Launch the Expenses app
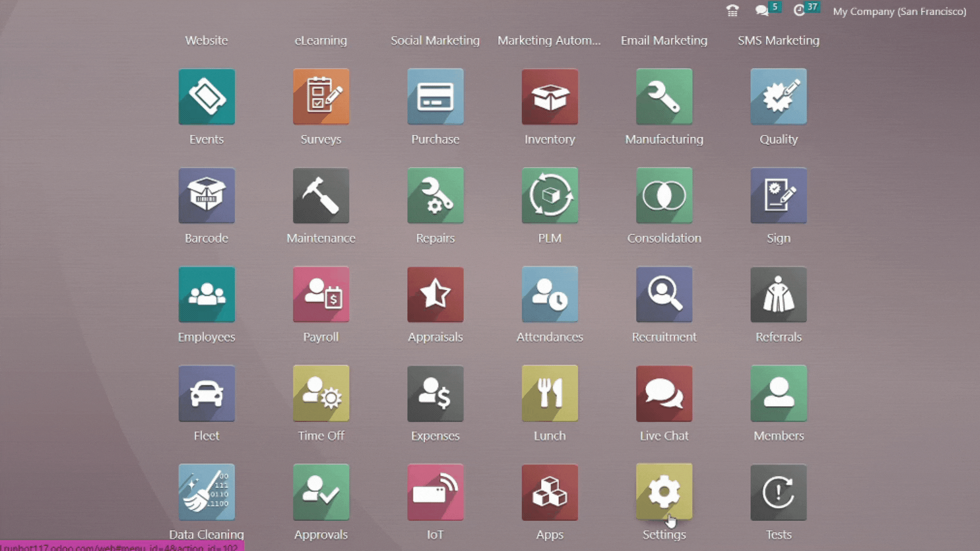 pyautogui.click(x=435, y=394)
